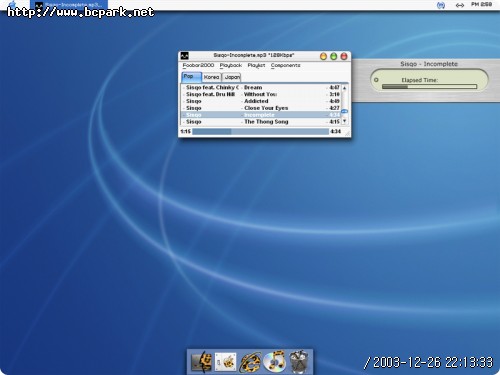Open the System Preferences switch icon in dock
Image resolution: width=500 pixels, height=375 pixels.
(226, 362)
